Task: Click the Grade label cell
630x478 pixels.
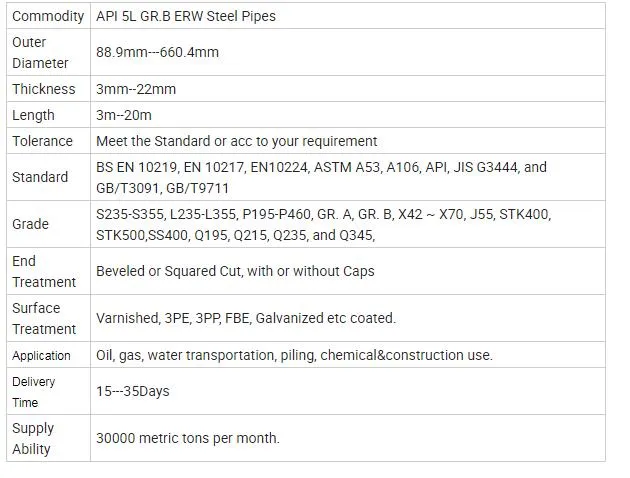Action: tap(31, 224)
